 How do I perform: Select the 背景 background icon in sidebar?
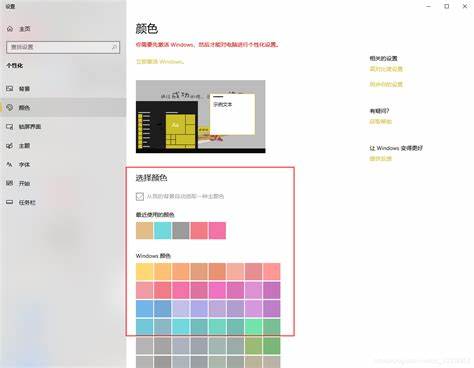[10, 88]
